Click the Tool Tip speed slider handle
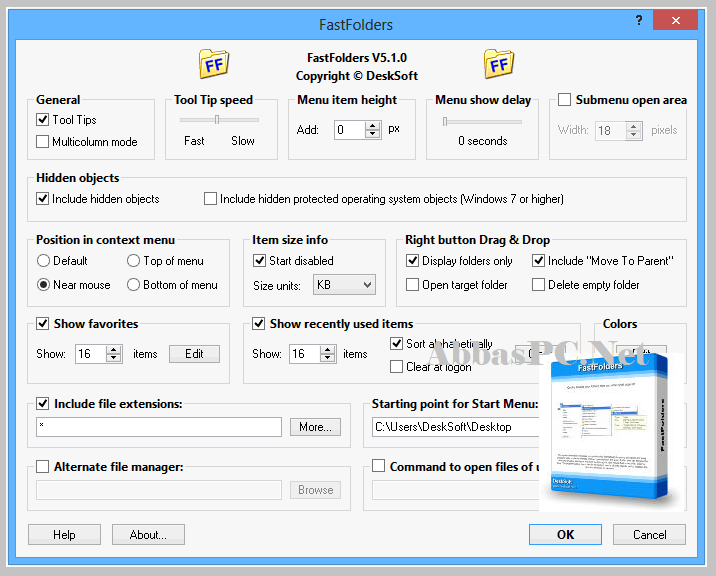The image size is (716, 576). click(217, 120)
